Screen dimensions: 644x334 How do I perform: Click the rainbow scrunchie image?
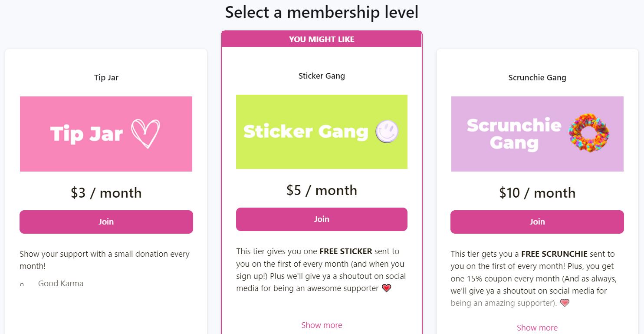pos(589,133)
